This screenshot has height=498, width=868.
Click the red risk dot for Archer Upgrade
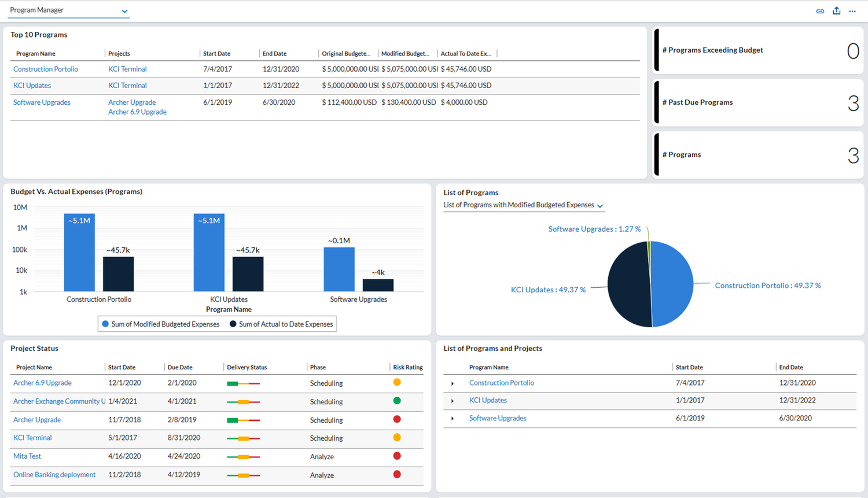397,419
